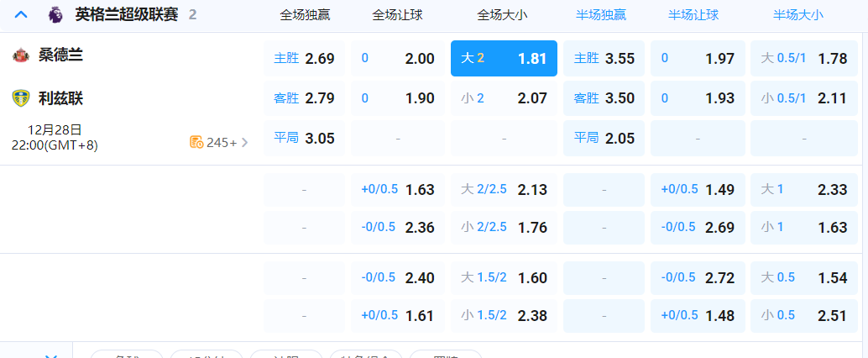Collapse the 英格兰超级联赛 league section
This screenshot has width=868, height=358.
(21, 15)
